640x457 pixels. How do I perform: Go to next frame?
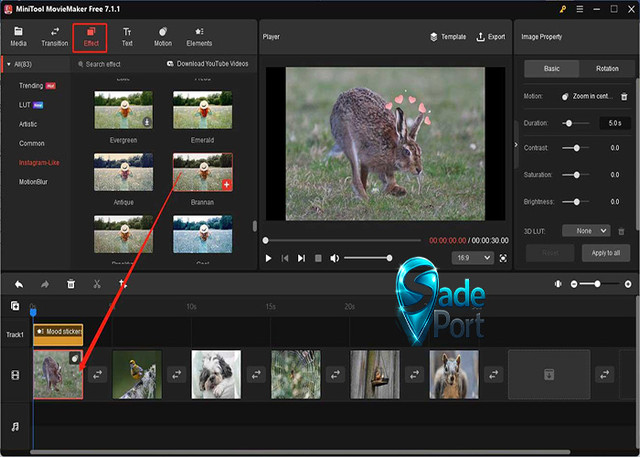pyautogui.click(x=301, y=258)
